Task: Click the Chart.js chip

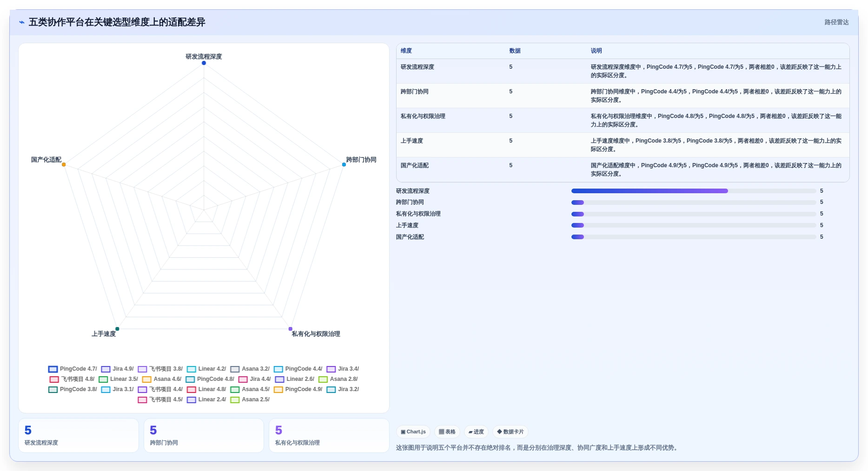Action: pyautogui.click(x=413, y=432)
